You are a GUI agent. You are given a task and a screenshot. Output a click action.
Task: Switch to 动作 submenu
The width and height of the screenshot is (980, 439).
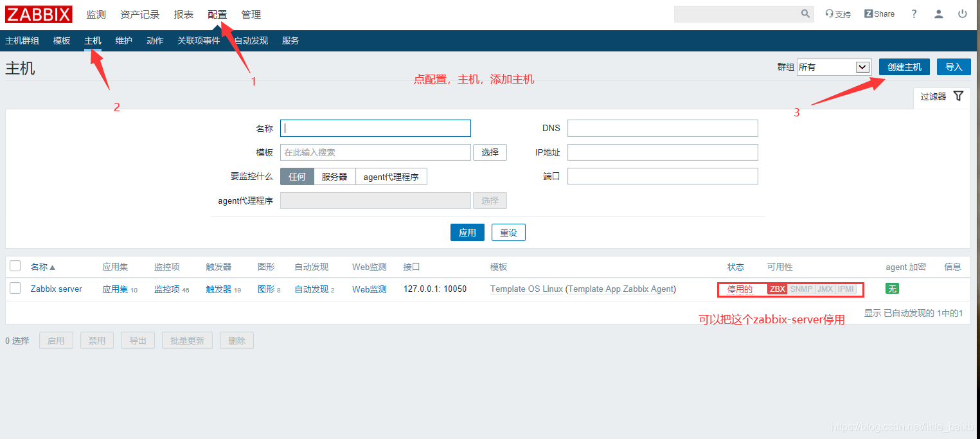[155, 40]
